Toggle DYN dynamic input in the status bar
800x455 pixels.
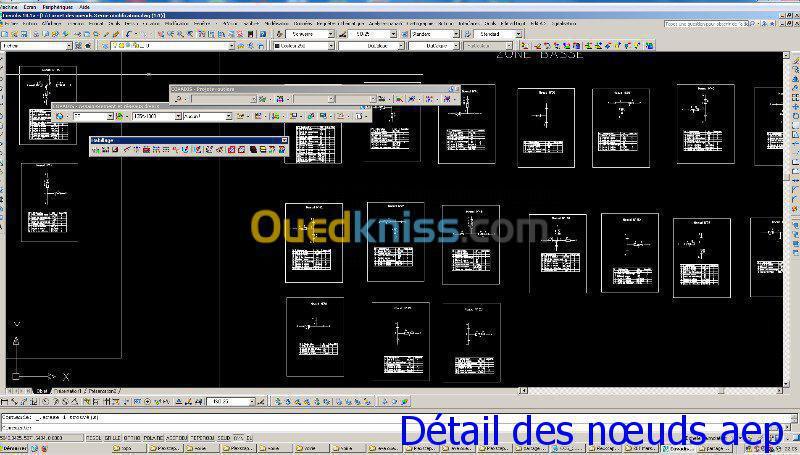tap(238, 438)
